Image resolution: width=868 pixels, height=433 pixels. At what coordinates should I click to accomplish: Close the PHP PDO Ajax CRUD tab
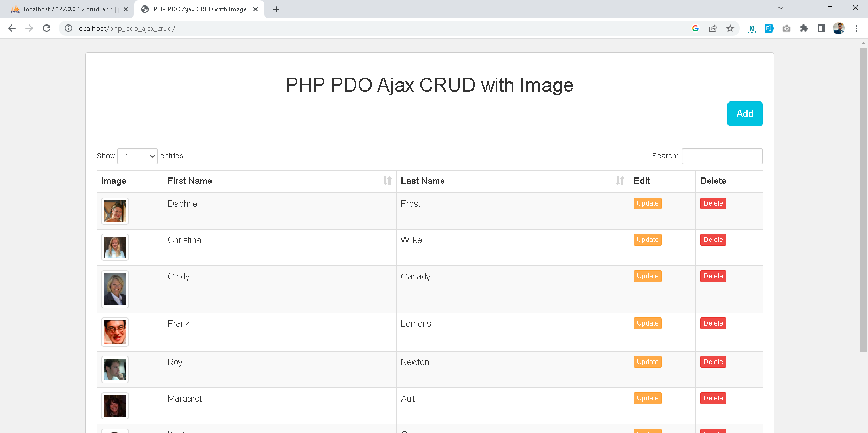pyautogui.click(x=256, y=9)
